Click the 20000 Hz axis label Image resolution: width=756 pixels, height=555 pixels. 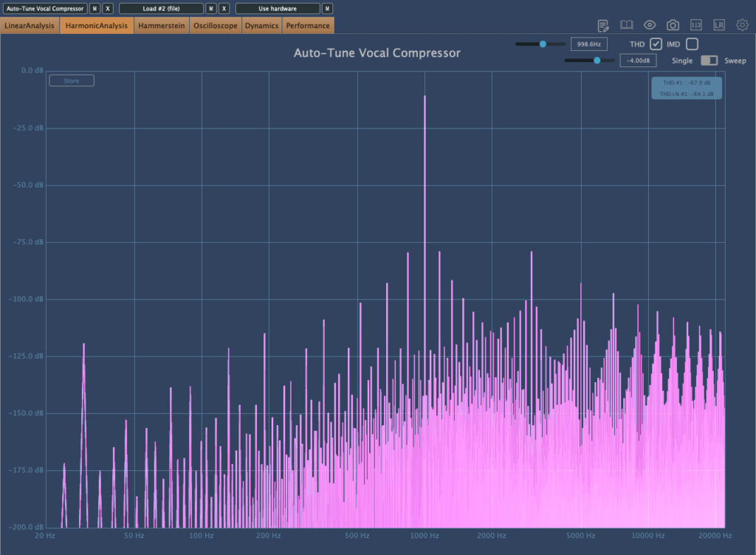(715, 535)
